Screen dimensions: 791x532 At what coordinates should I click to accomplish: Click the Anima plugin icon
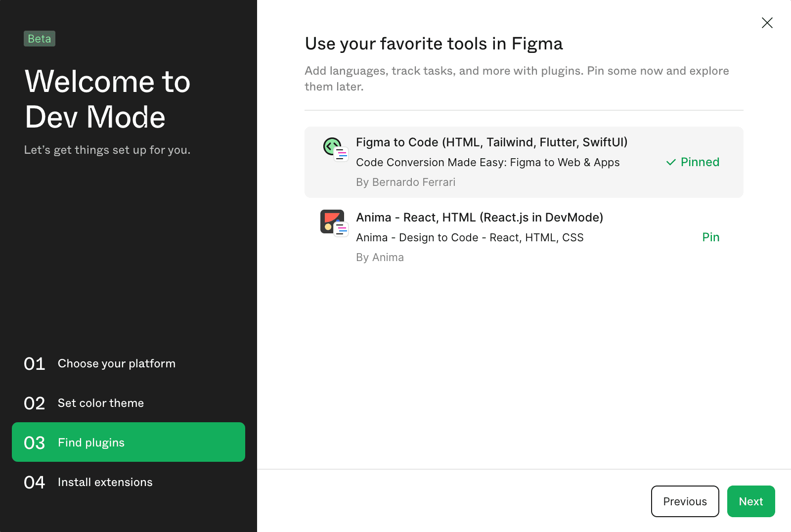[x=335, y=223]
